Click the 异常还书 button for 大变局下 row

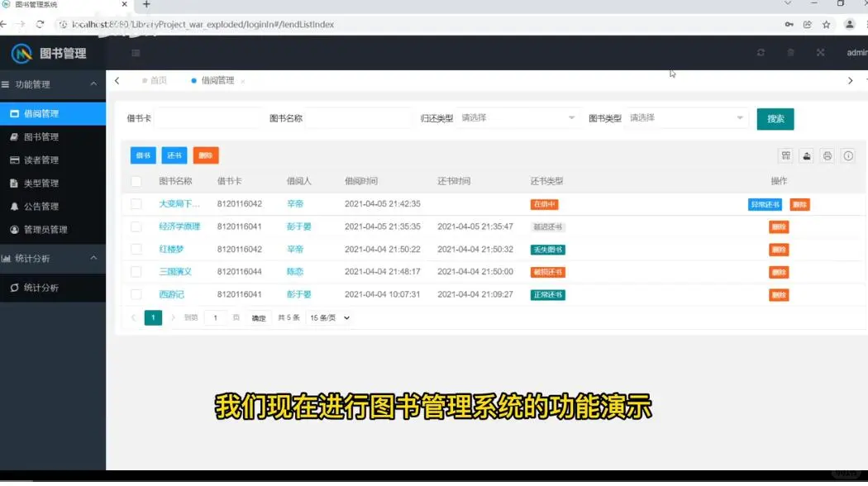click(x=765, y=203)
